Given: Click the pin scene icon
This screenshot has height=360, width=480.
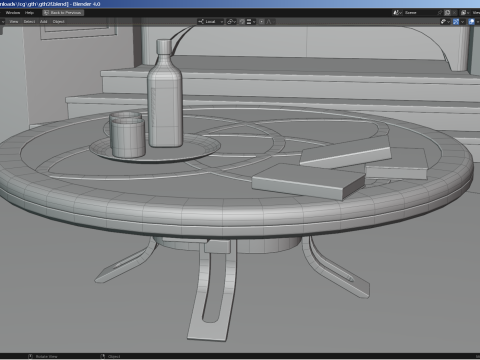Looking at the screenshot, I should 440,13.
